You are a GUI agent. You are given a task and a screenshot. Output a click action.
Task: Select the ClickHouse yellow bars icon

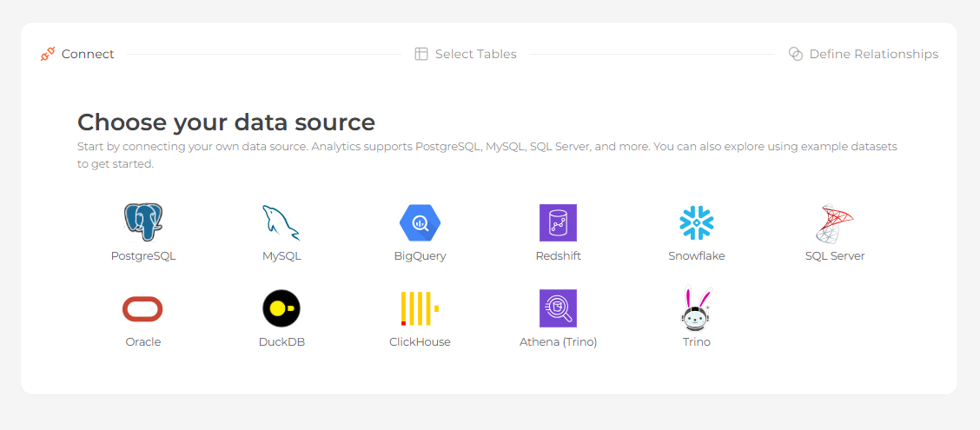click(x=420, y=308)
